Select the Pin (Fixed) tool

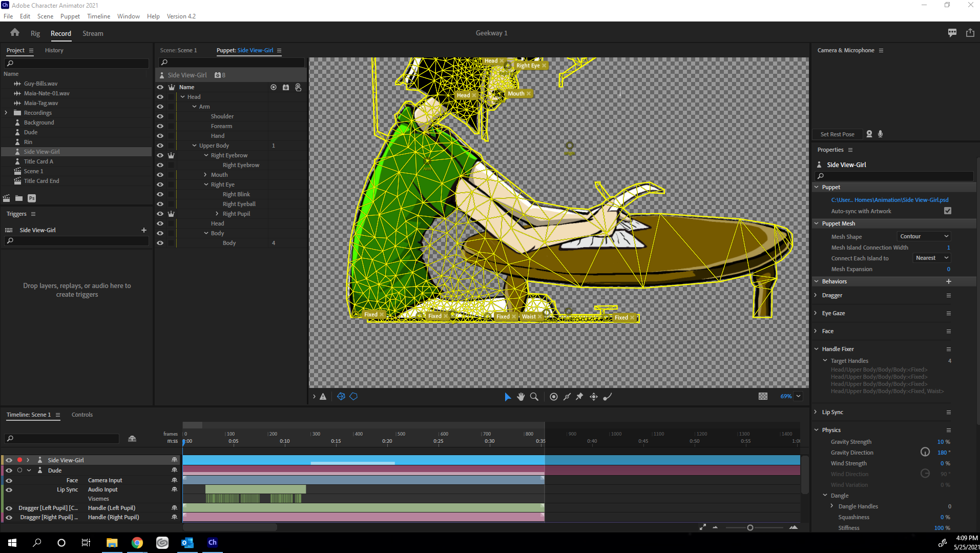(x=579, y=397)
